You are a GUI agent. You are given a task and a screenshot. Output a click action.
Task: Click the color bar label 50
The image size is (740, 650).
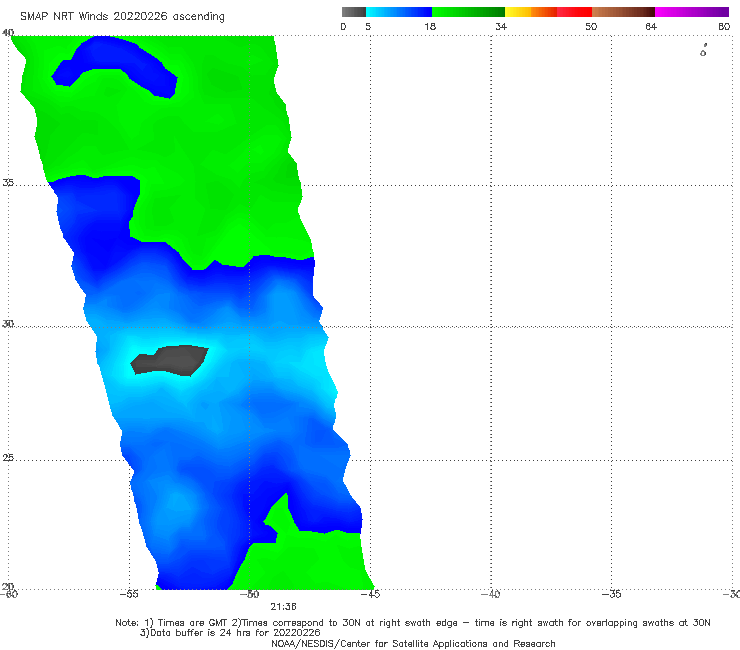[591, 26]
